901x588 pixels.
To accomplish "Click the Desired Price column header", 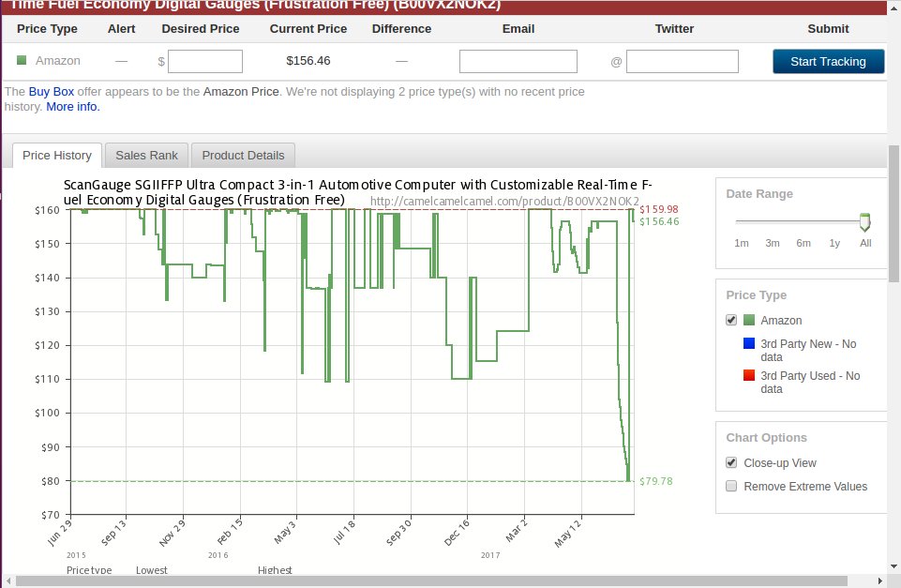I will 201,29.
